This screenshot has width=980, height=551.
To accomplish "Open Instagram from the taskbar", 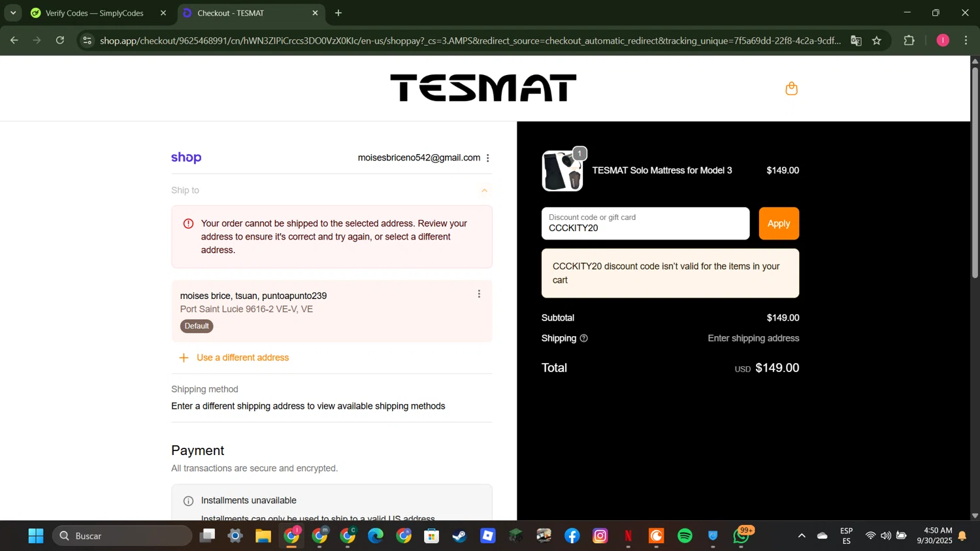I will (x=600, y=536).
